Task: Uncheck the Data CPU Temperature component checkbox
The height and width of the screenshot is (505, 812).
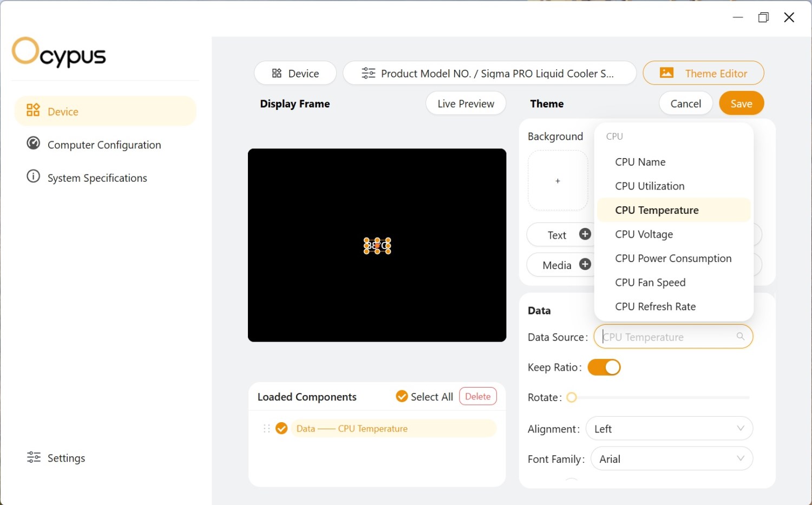Action: pyautogui.click(x=281, y=428)
